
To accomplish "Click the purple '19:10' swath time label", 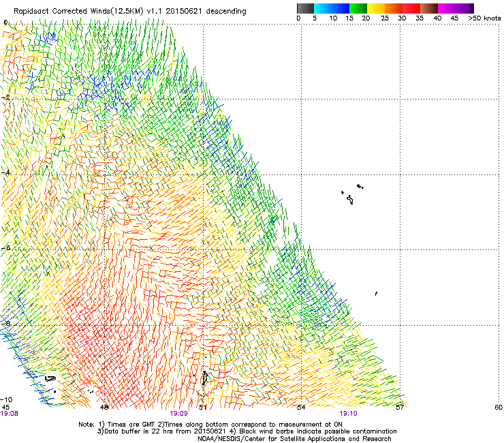I will click(x=349, y=414).
